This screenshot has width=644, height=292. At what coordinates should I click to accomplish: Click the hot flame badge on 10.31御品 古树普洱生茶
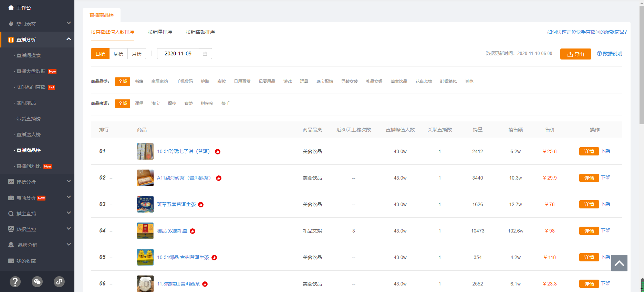tap(214, 258)
